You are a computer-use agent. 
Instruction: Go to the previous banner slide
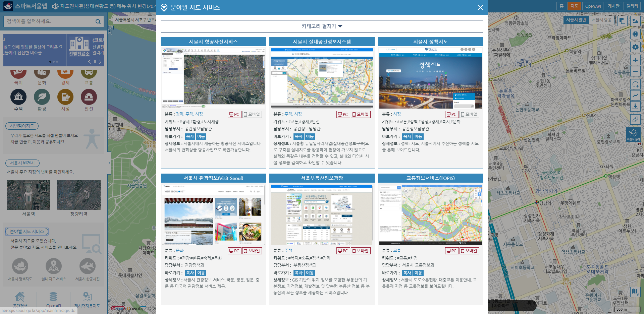tap(89, 62)
